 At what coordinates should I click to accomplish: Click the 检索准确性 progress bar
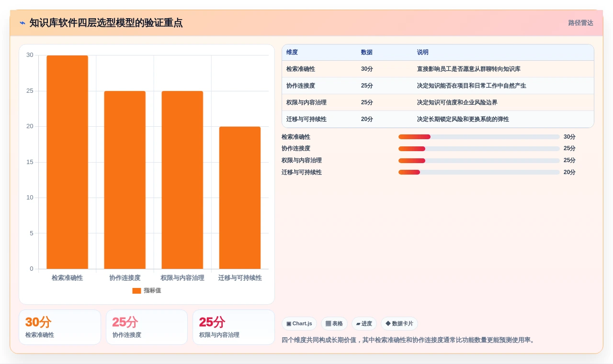pos(479,137)
